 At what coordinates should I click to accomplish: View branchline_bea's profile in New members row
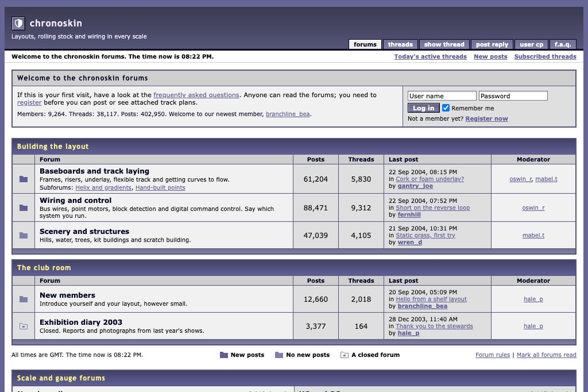tap(422, 306)
